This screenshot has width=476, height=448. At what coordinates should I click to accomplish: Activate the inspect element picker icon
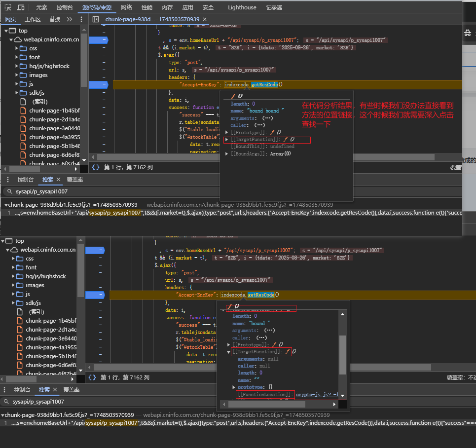pyautogui.click(x=8, y=7)
